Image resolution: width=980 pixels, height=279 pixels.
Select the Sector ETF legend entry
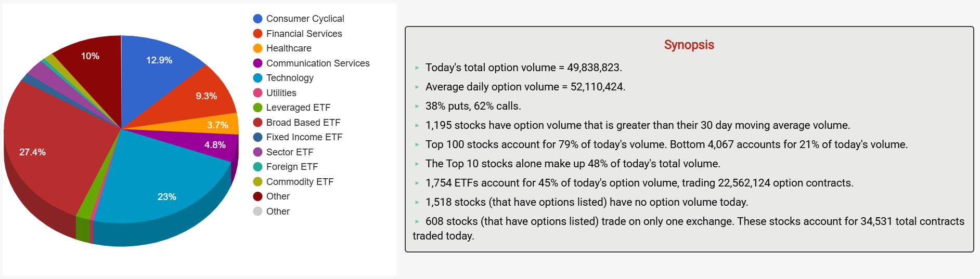289,152
